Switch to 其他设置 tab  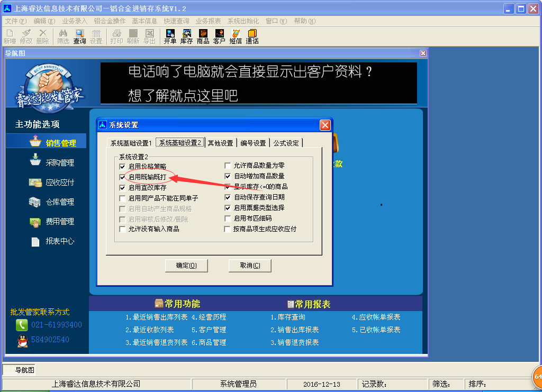[221, 143]
